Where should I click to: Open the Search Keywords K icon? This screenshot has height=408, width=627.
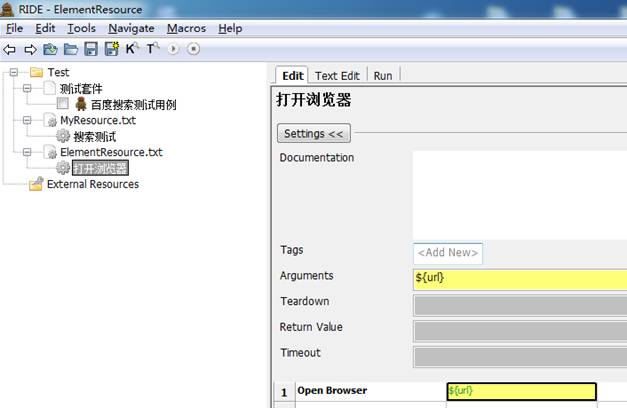point(131,48)
